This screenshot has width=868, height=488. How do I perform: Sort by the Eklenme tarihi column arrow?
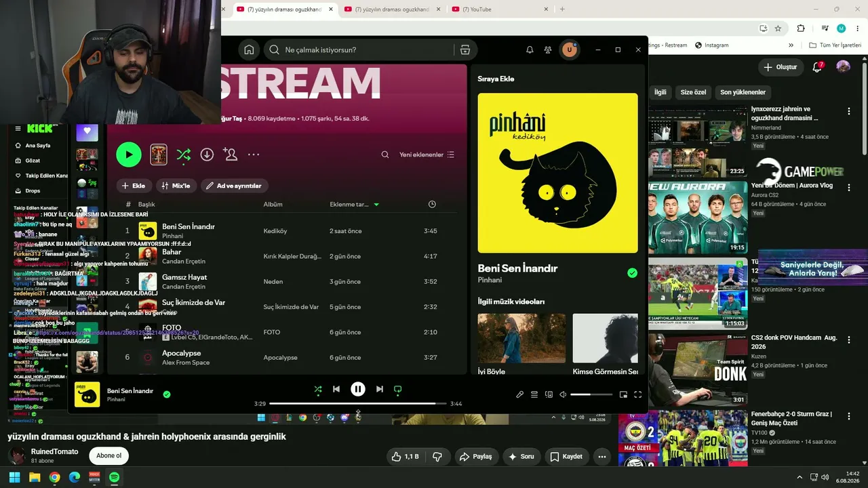376,204
